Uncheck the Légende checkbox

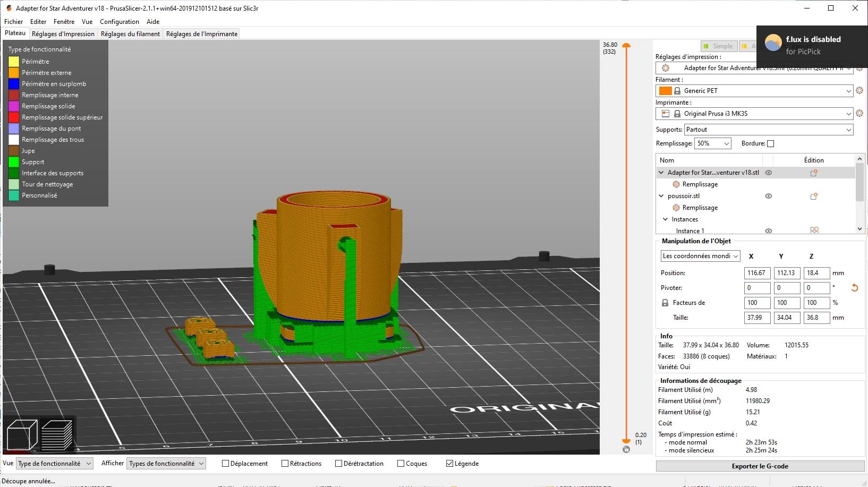(450, 464)
